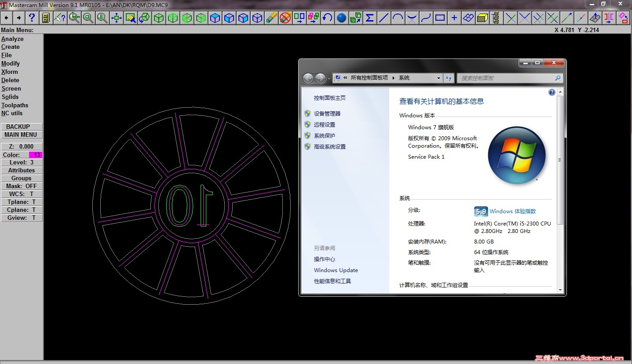Open 高级系统设置 link
The height and width of the screenshot is (364, 632).
330,146
